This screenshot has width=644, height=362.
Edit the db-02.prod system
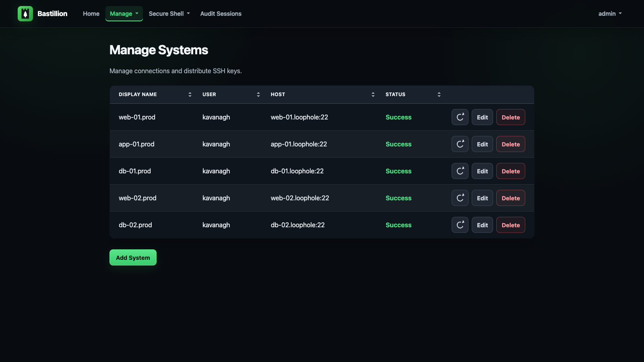coord(482,225)
